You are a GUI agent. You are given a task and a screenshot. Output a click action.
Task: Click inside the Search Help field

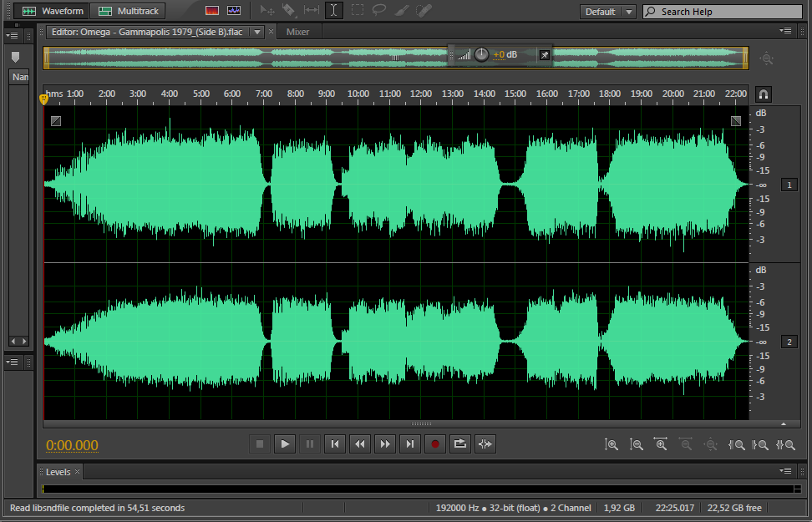[x=723, y=12]
